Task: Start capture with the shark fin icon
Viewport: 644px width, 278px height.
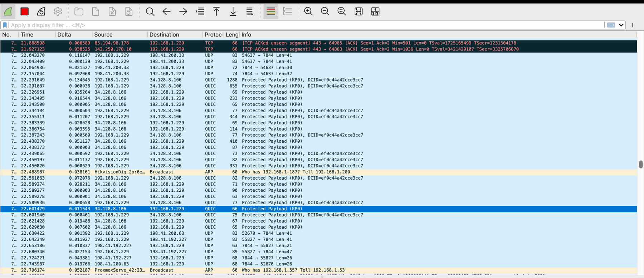Action: pos(8,11)
